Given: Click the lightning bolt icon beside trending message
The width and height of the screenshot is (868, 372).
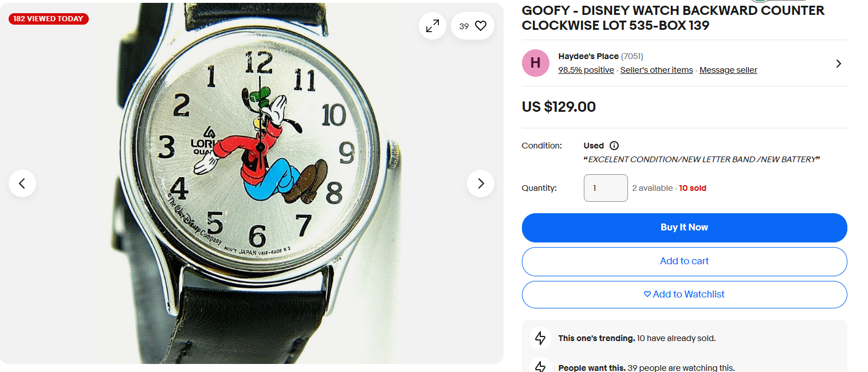Looking at the screenshot, I should click(540, 338).
